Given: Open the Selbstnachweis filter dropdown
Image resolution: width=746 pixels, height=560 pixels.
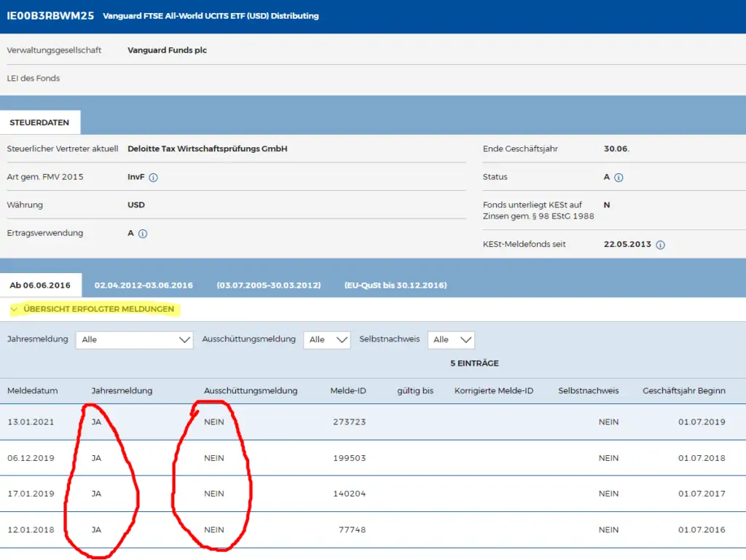Looking at the screenshot, I should coord(452,339).
